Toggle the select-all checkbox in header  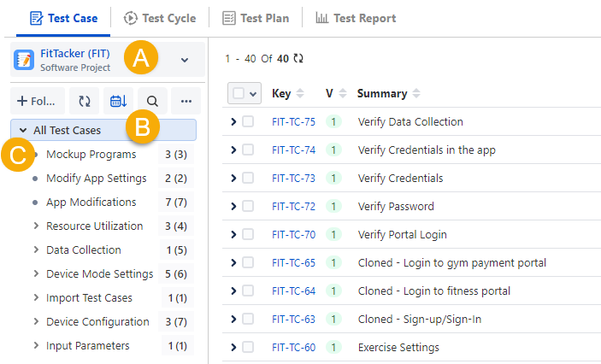click(x=239, y=93)
